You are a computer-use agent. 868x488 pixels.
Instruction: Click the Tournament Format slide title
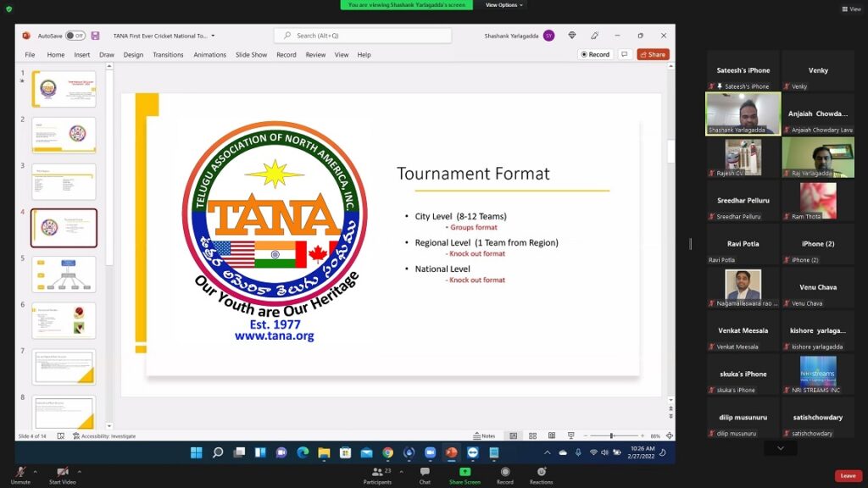[x=473, y=174]
